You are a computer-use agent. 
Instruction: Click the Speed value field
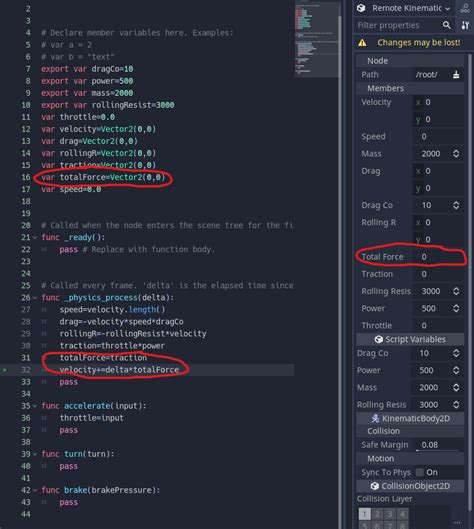[439, 137]
